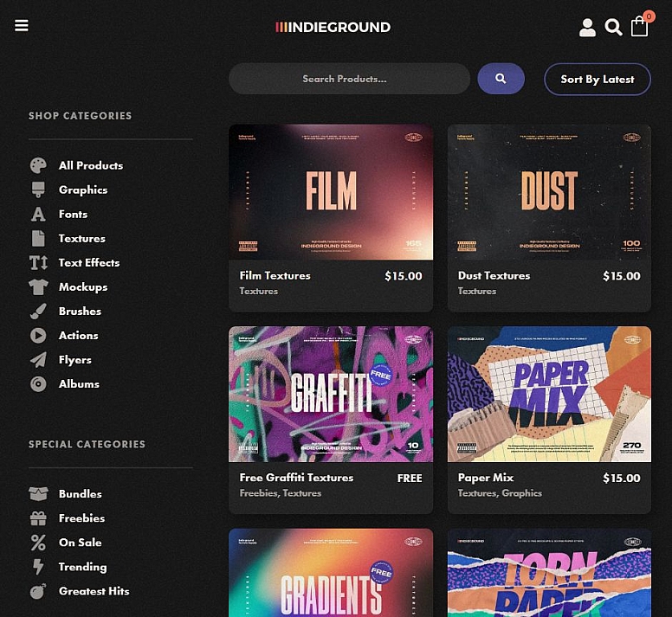The image size is (672, 617).
Task: Open the Torn Paper product thumbnail
Action: pyautogui.click(x=549, y=573)
